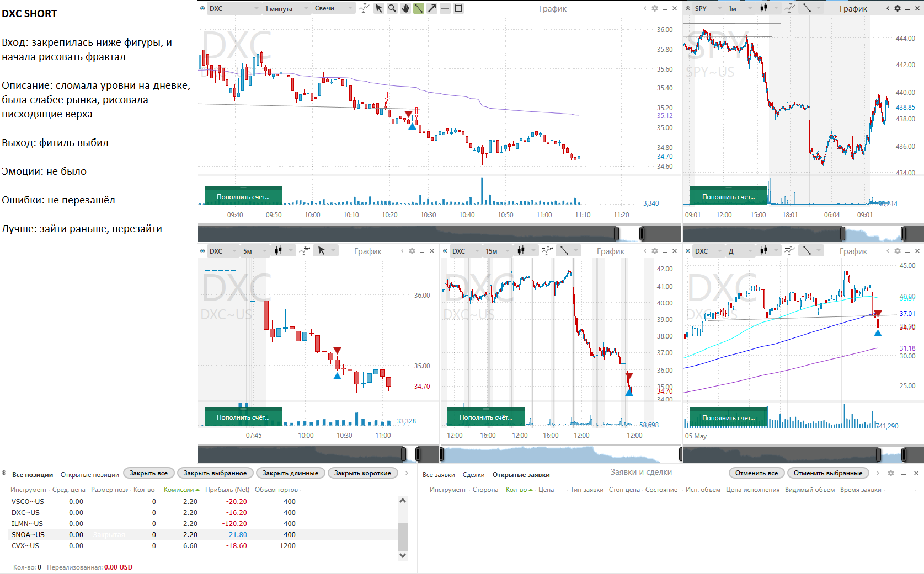Image resolution: width=924 pixels, height=574 pixels.
Task: Select the line drawing tool in SPY chart
Action: [807, 8]
